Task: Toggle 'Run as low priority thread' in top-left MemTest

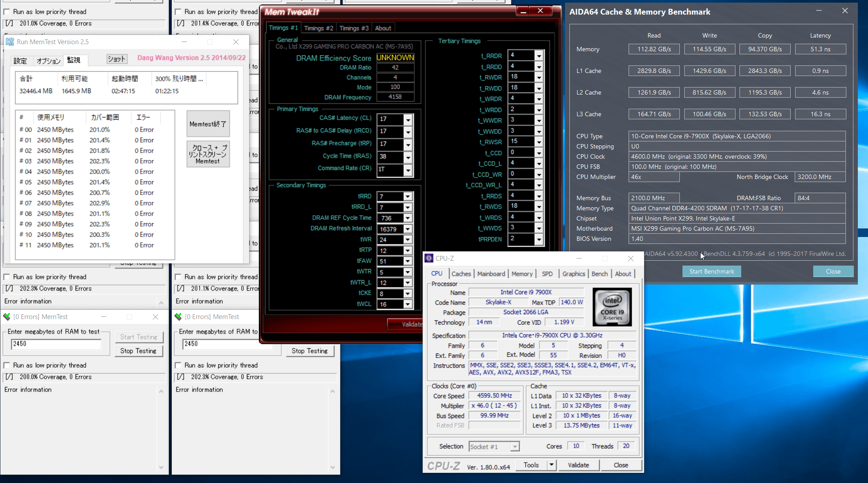Action: coord(7,11)
